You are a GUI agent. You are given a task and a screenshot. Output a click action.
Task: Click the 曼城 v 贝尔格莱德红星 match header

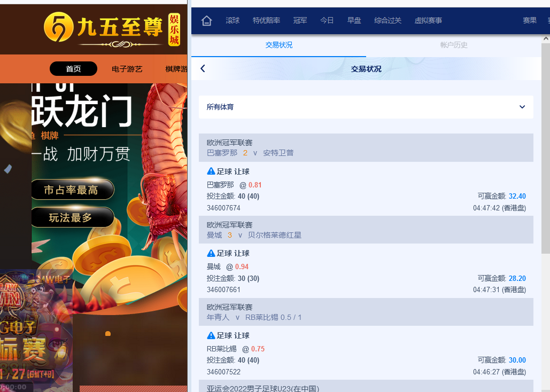click(366, 230)
